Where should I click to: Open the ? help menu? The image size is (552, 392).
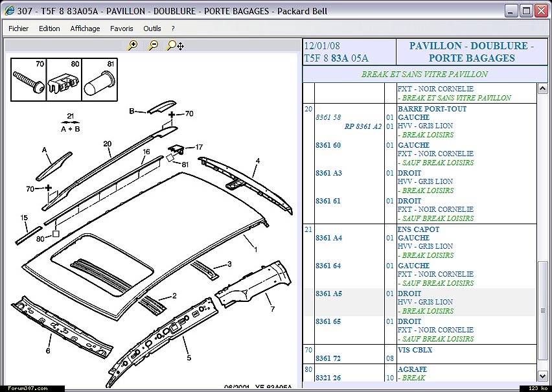[173, 29]
